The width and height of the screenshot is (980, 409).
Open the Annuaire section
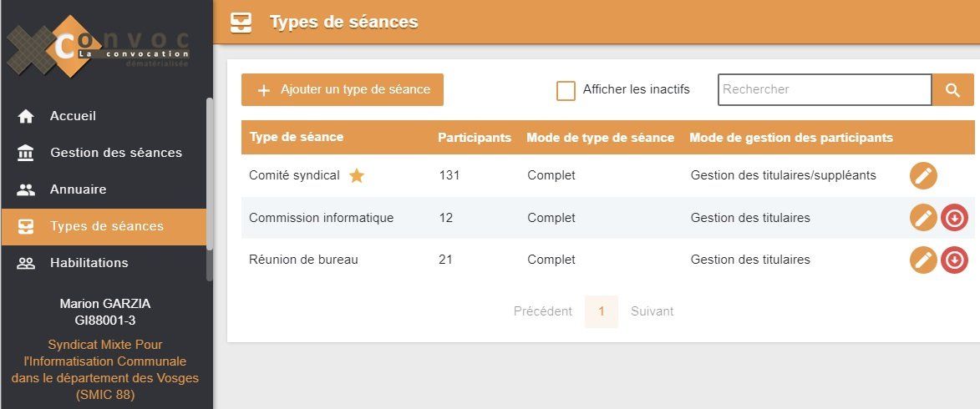(x=78, y=189)
